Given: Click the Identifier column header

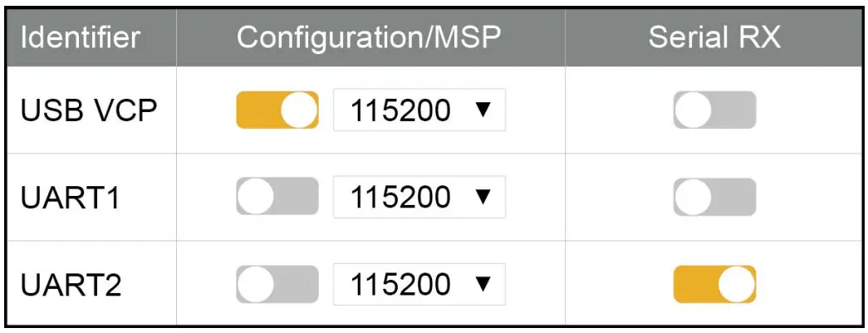Looking at the screenshot, I should (x=80, y=38).
